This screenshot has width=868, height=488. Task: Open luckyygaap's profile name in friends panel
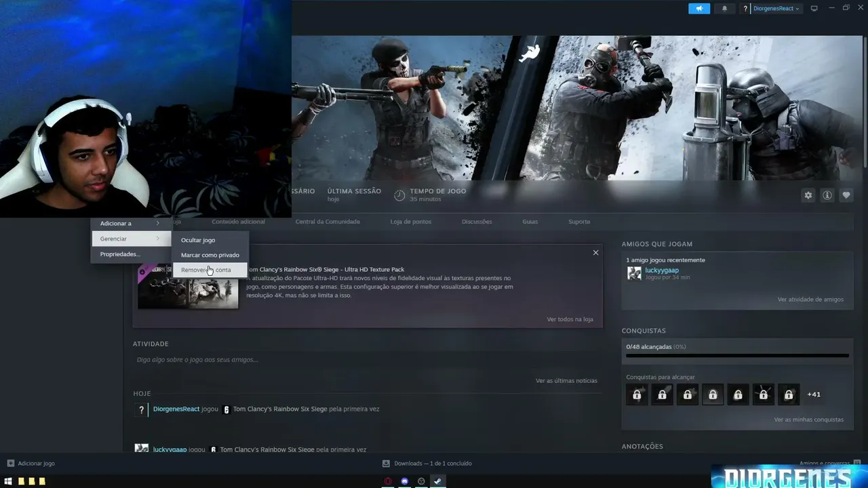coord(662,270)
